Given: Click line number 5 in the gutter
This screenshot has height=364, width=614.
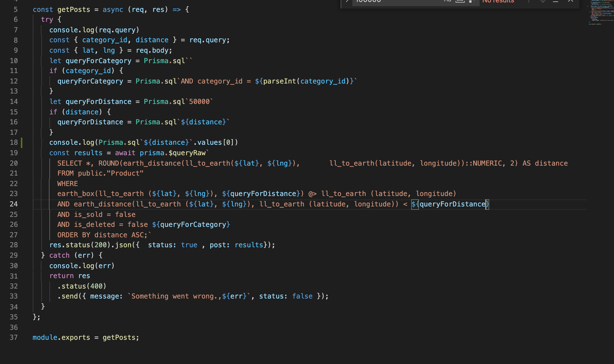Looking at the screenshot, I should [x=16, y=9].
